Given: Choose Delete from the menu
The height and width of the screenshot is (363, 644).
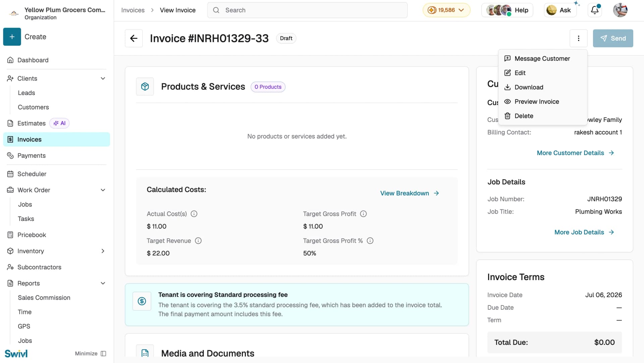Looking at the screenshot, I should tap(543, 116).
